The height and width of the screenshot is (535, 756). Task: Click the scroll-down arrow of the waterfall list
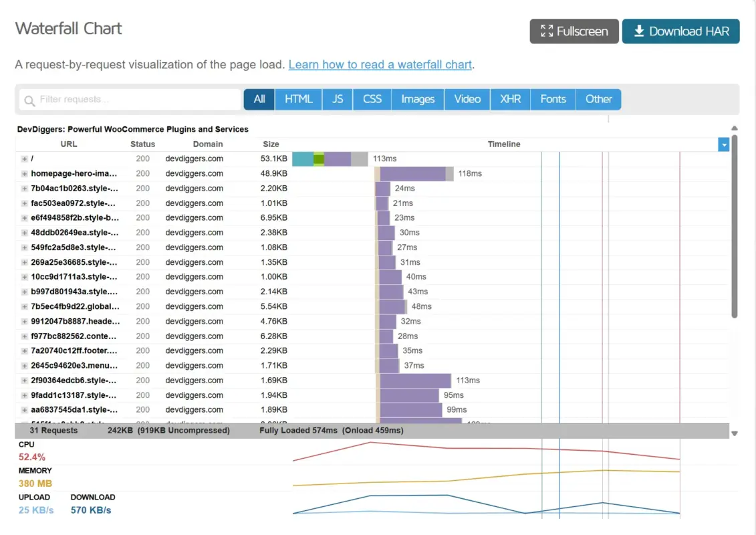coord(735,433)
